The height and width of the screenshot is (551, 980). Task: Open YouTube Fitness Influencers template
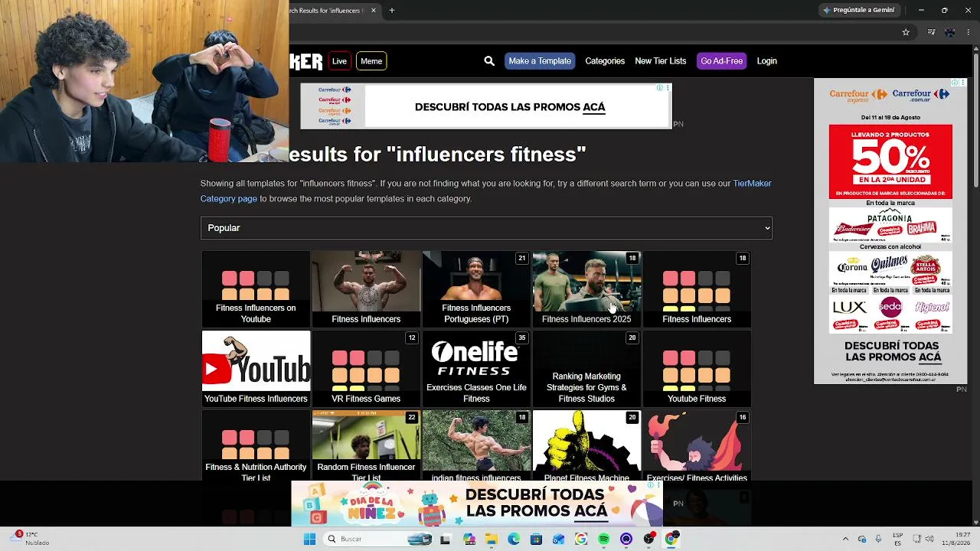pyautogui.click(x=256, y=369)
